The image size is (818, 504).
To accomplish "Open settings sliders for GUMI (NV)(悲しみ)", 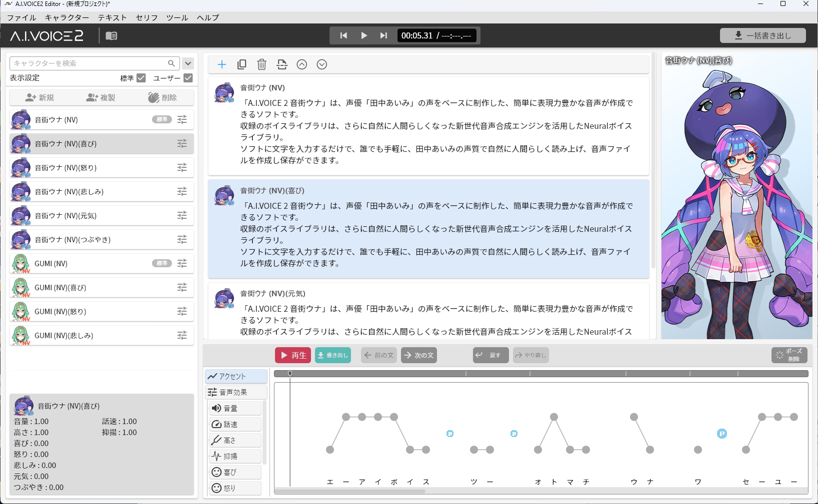I will pos(182,335).
